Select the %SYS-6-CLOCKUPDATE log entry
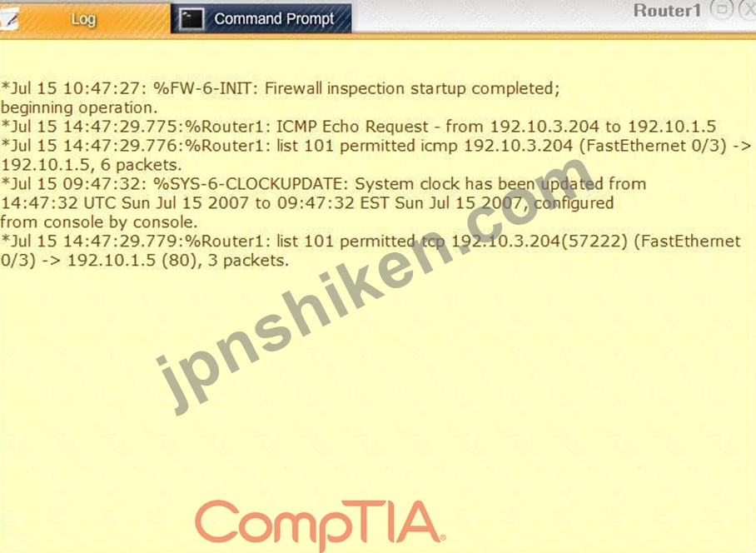This screenshot has height=553, width=756. tap(324, 184)
